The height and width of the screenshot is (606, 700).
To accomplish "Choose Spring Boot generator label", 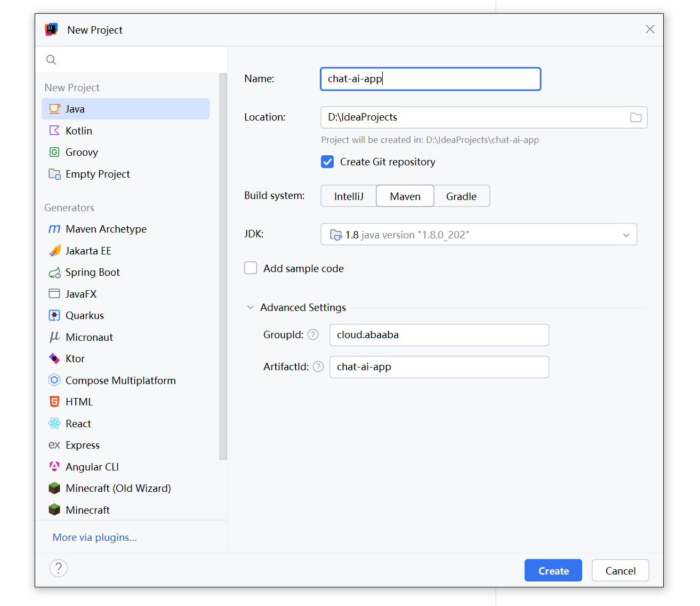I will tap(93, 273).
